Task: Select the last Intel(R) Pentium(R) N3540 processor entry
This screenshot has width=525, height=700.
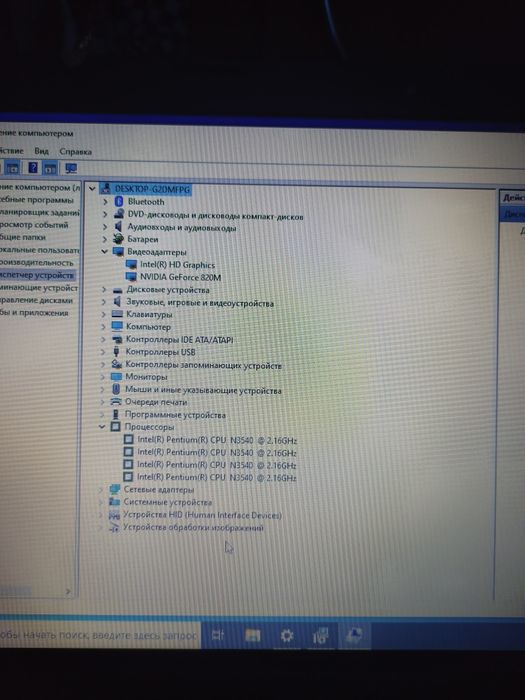Action: click(x=217, y=477)
